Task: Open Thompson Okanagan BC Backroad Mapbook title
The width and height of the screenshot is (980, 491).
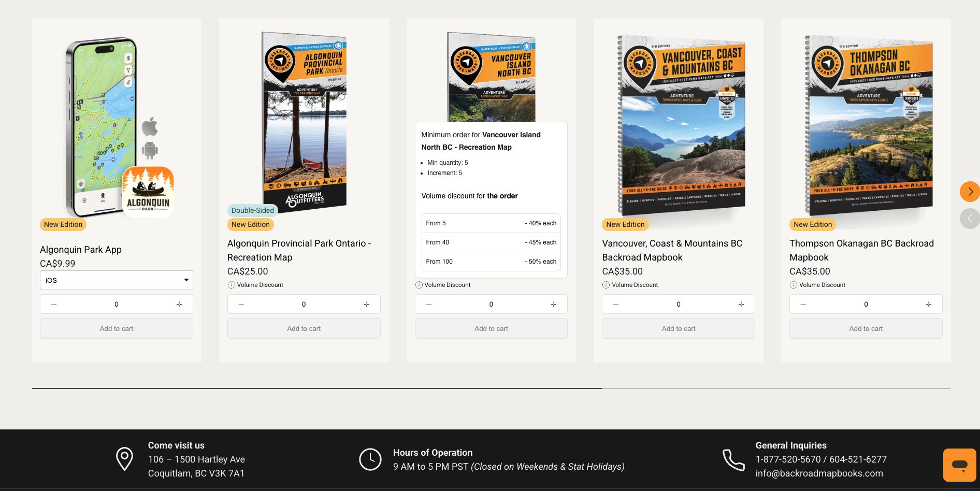Action: [x=862, y=250]
